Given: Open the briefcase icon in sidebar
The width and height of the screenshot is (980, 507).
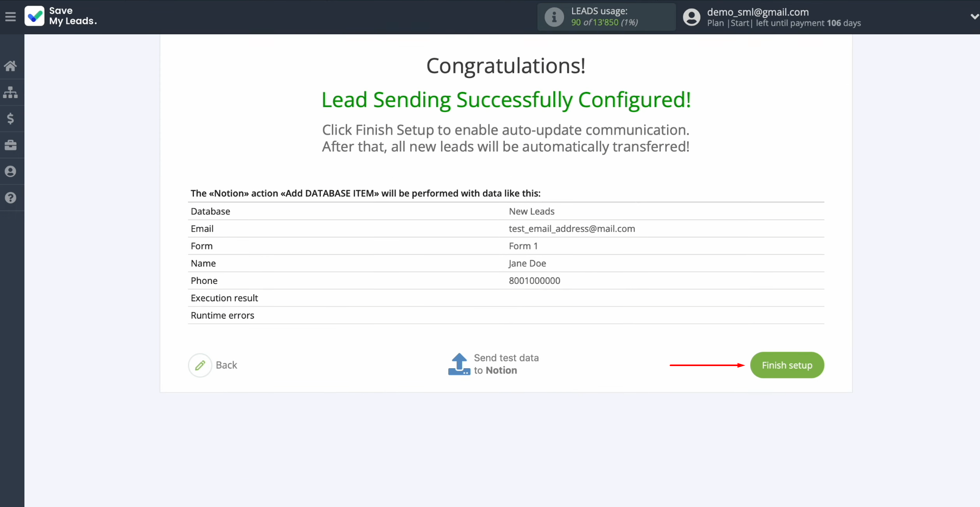Looking at the screenshot, I should (x=10, y=145).
